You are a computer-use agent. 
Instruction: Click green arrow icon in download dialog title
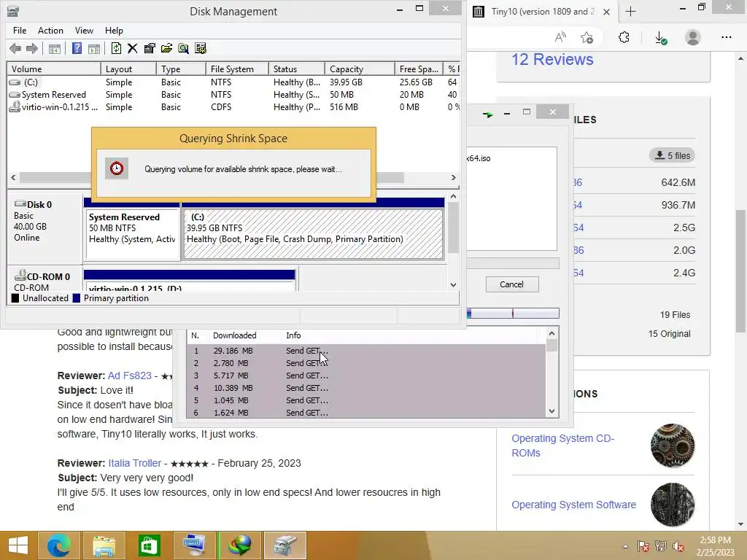[487, 114]
